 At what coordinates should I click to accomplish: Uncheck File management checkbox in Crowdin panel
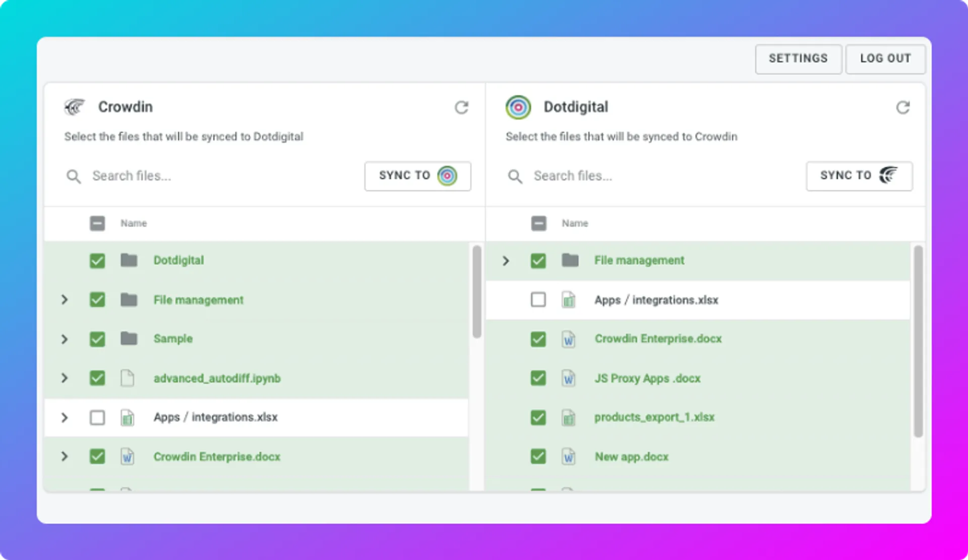point(97,300)
